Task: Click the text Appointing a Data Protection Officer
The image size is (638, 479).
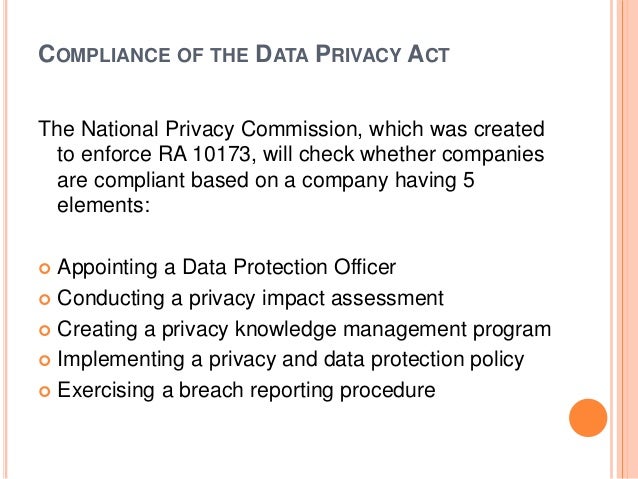Action: point(226,268)
